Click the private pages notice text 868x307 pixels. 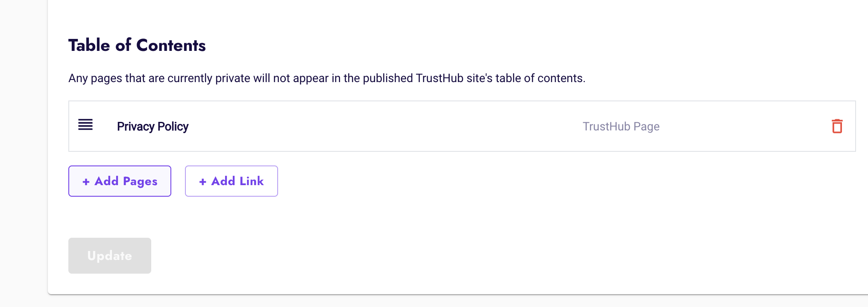[327, 78]
